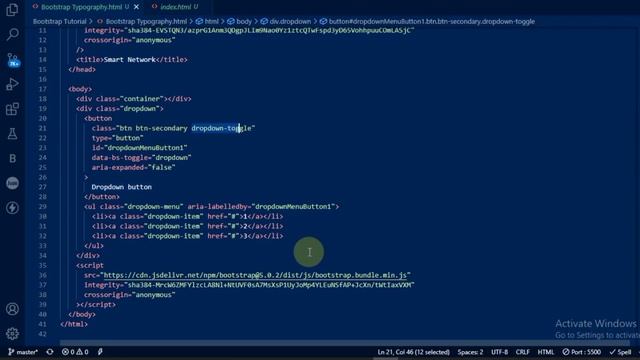
Task: Open the Bootstrap 'B' extension icon
Action: (x=12, y=158)
